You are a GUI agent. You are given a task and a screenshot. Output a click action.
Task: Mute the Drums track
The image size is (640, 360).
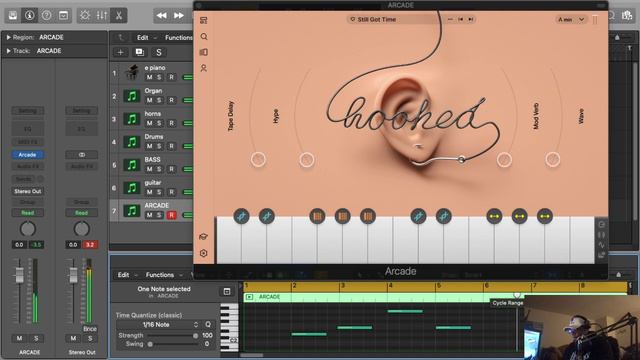pos(149,146)
